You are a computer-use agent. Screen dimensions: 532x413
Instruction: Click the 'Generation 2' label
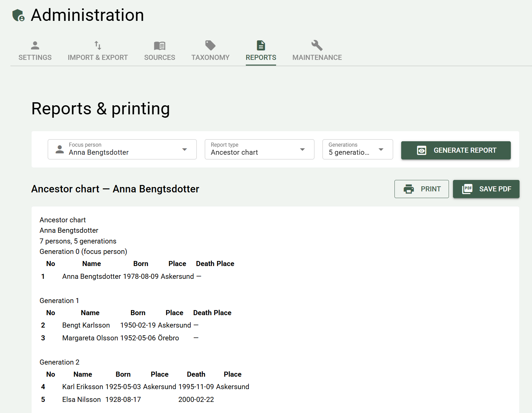(x=60, y=362)
